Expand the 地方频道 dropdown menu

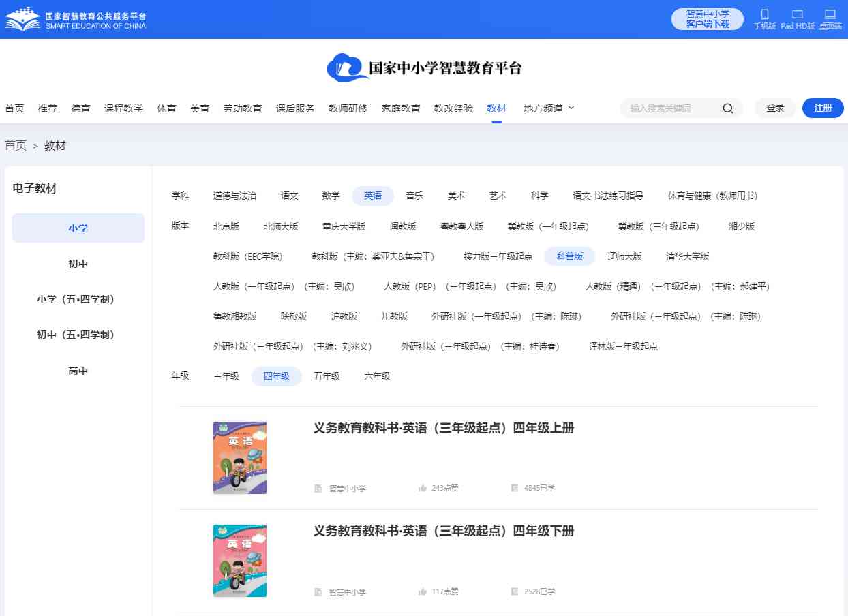pos(549,108)
